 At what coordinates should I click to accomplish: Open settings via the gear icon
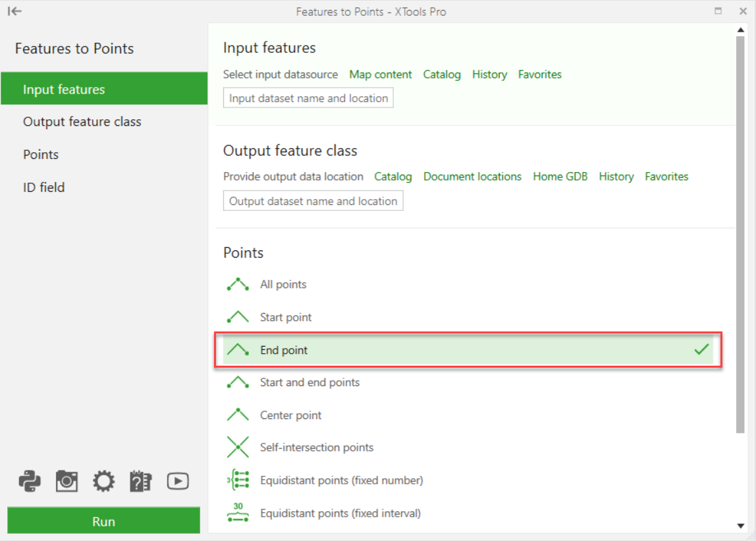coord(103,482)
